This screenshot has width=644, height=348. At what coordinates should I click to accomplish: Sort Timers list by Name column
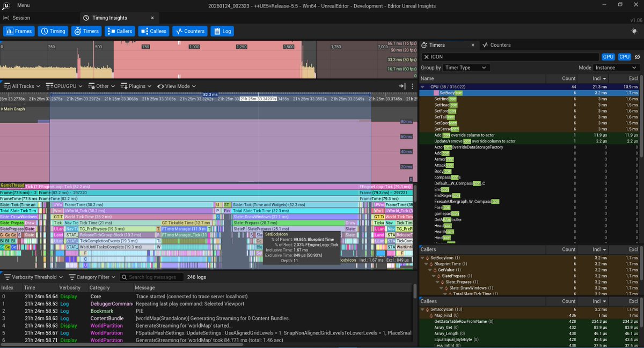(x=482, y=78)
